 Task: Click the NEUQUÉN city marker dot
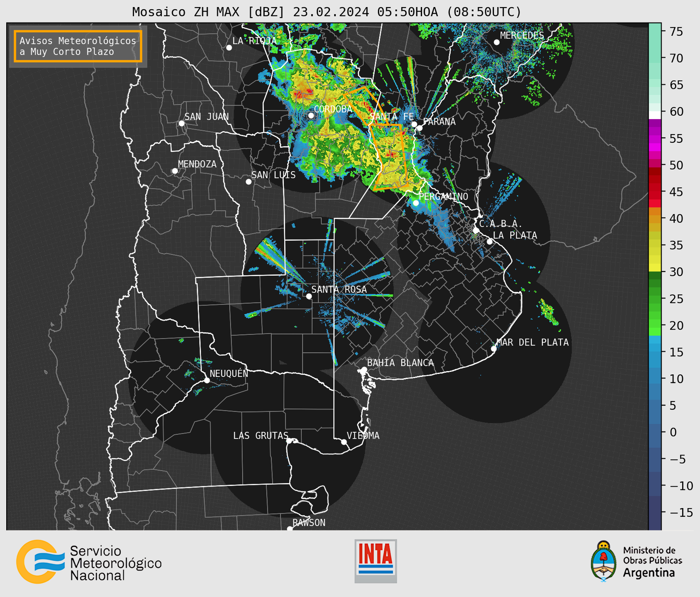[207, 380]
